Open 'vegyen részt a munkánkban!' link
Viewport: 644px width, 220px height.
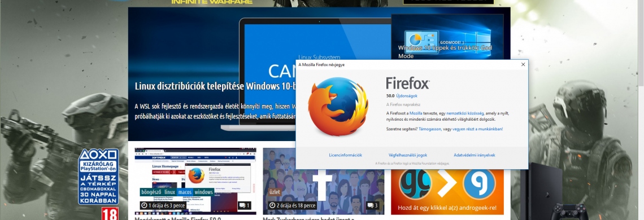pyautogui.click(x=478, y=129)
